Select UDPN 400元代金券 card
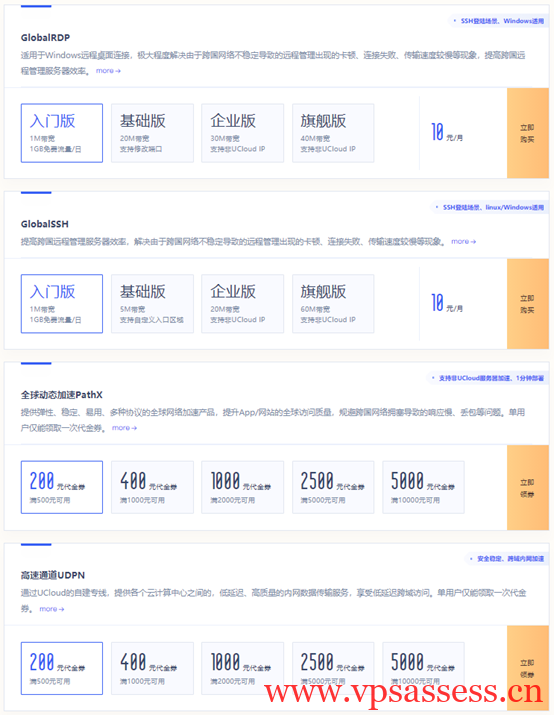Screen dimensions: 554x715 coord(152,668)
